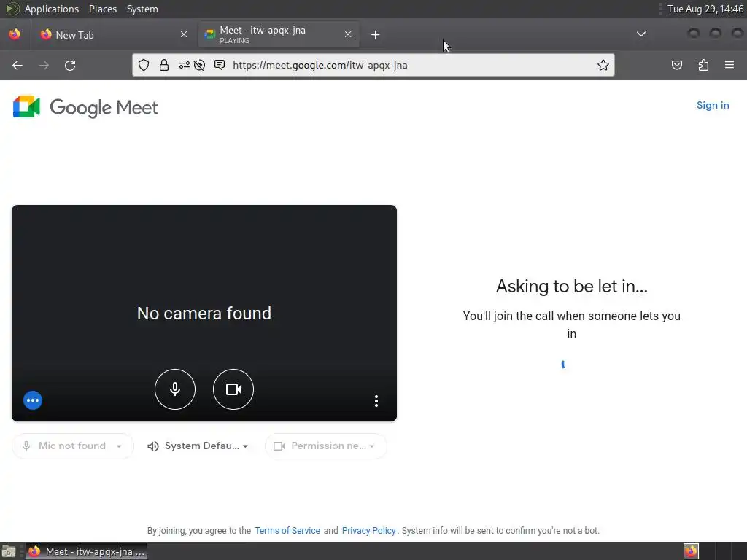Click the Sign in link
The height and width of the screenshot is (560, 747).
point(713,105)
